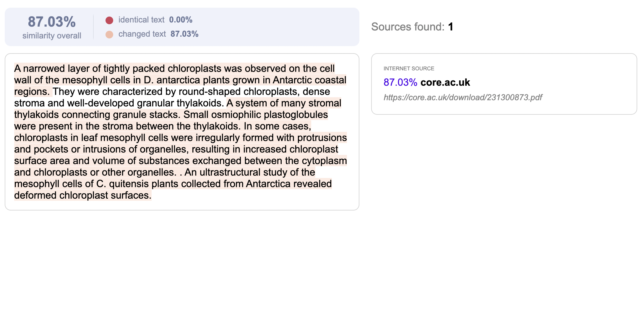This screenshot has width=644, height=316.
Task: Click the 87.03% similarity overall score
Action: pos(52,22)
